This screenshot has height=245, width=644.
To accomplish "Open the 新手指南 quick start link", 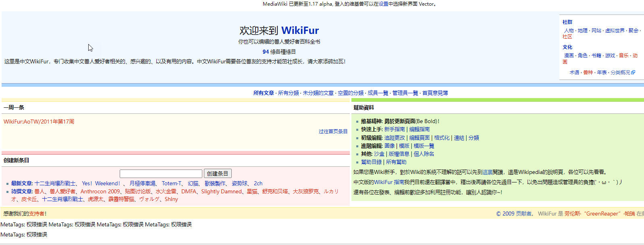I will point(395,129).
